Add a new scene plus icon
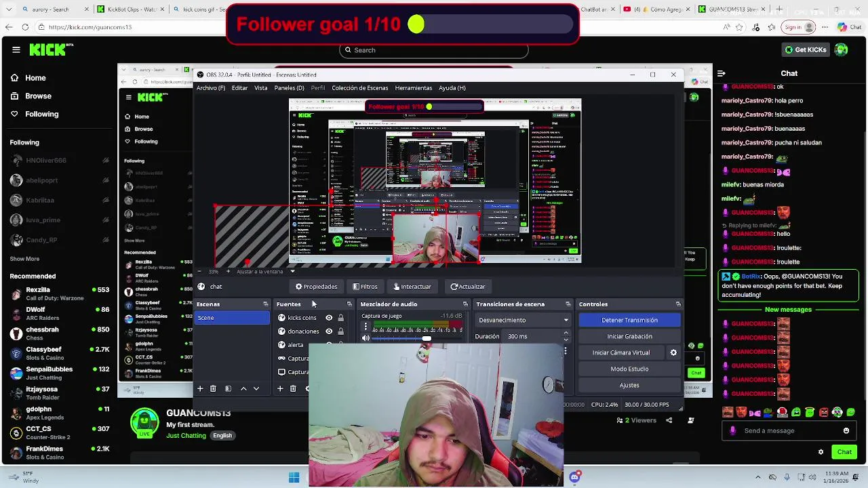This screenshot has width=868, height=488. pyautogui.click(x=200, y=389)
